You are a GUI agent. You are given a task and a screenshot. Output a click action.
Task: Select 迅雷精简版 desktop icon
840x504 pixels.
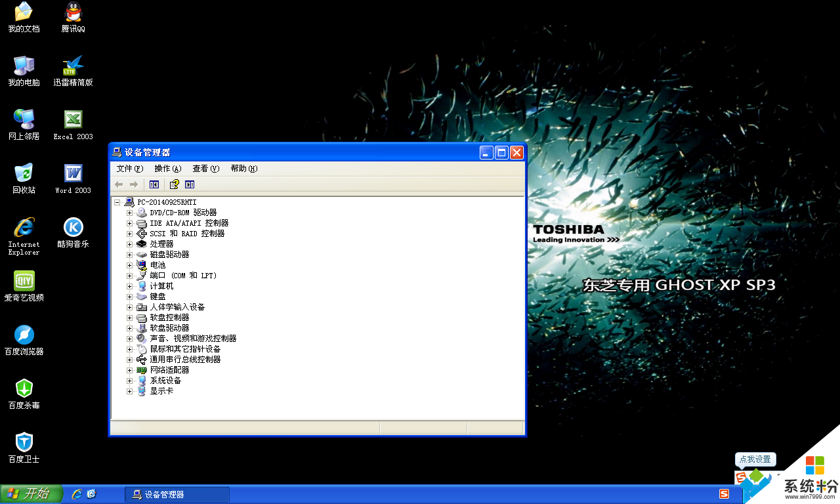point(73,72)
